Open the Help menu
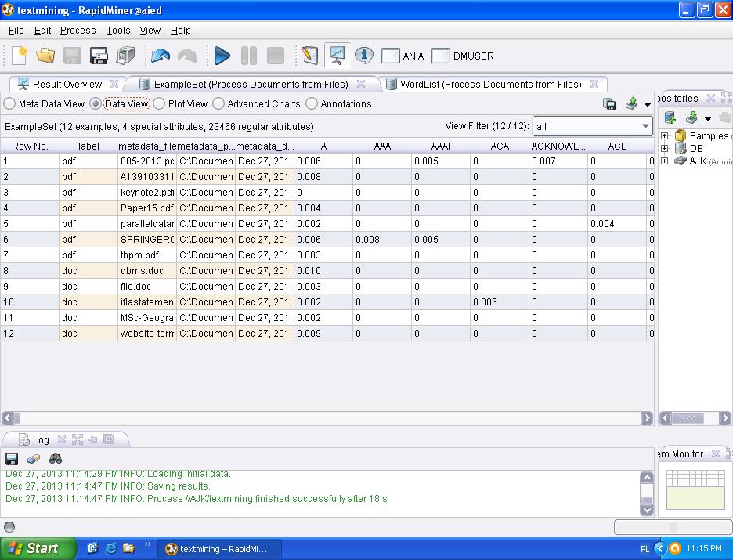The width and height of the screenshot is (733, 560). coord(180,31)
